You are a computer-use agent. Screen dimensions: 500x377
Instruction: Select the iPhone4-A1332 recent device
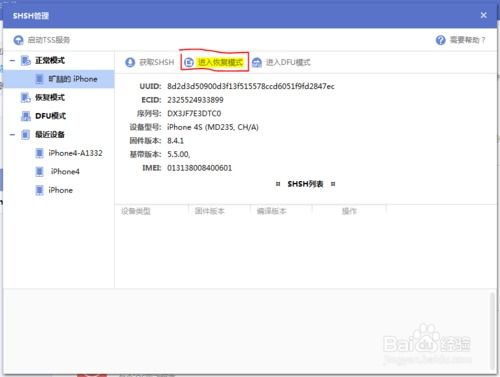[x=75, y=153]
